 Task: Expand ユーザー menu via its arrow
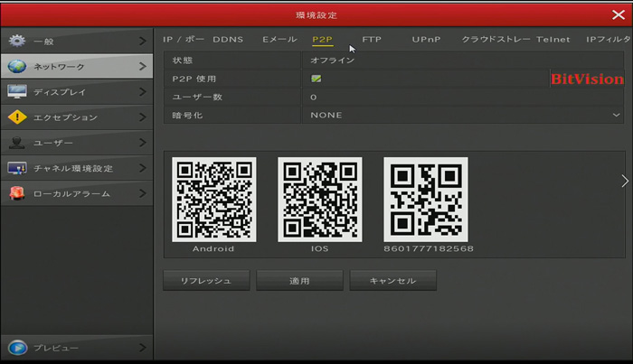(143, 143)
